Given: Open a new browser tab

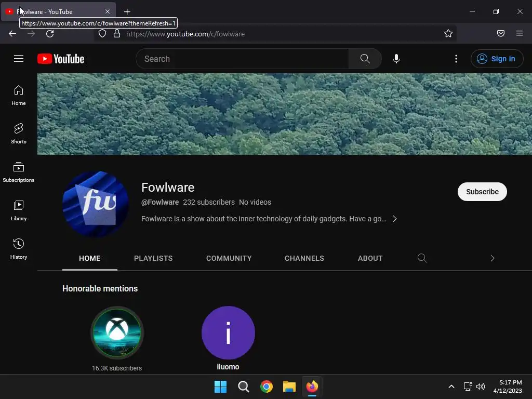Looking at the screenshot, I should (127, 12).
